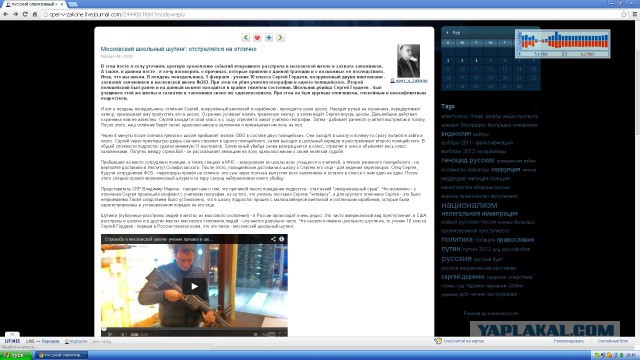Go to the previous journal entry
640x360 pixels.
(246, 37)
